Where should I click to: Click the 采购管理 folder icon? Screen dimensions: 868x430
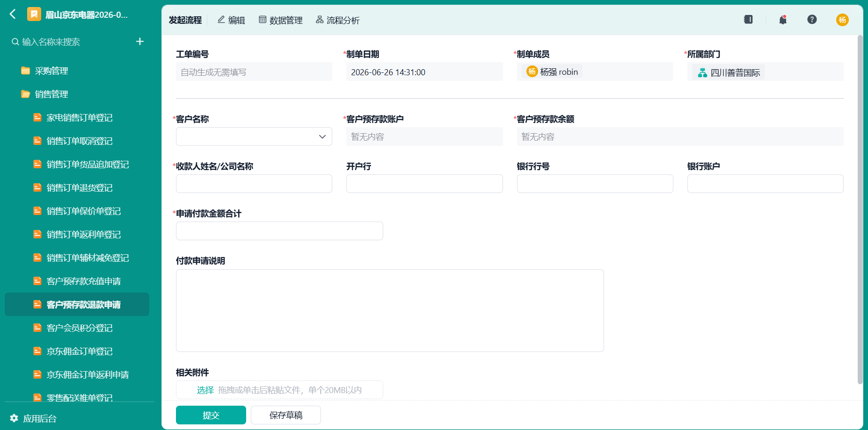tap(26, 71)
